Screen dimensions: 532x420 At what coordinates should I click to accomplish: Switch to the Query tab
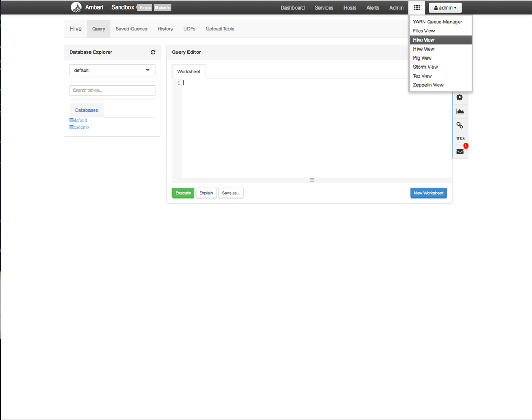[x=99, y=29]
